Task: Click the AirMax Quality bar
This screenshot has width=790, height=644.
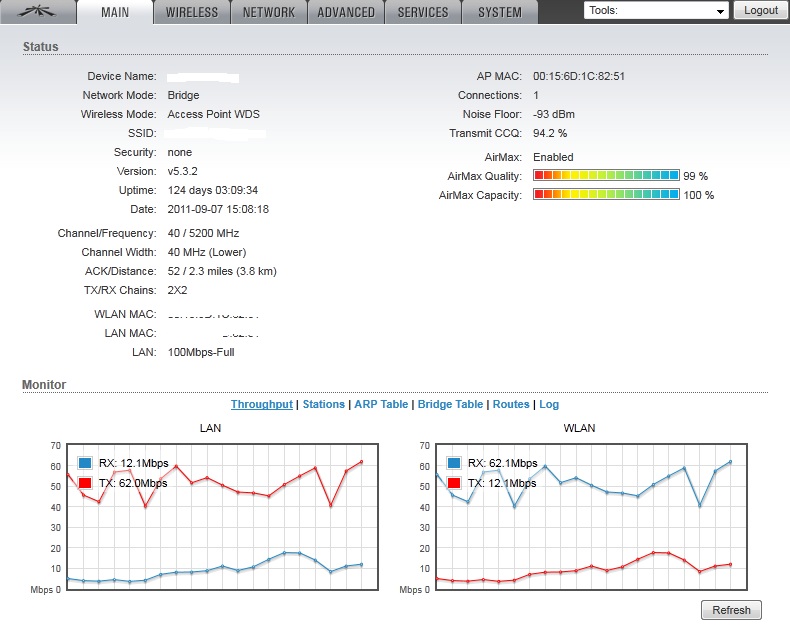Action: 605,176
